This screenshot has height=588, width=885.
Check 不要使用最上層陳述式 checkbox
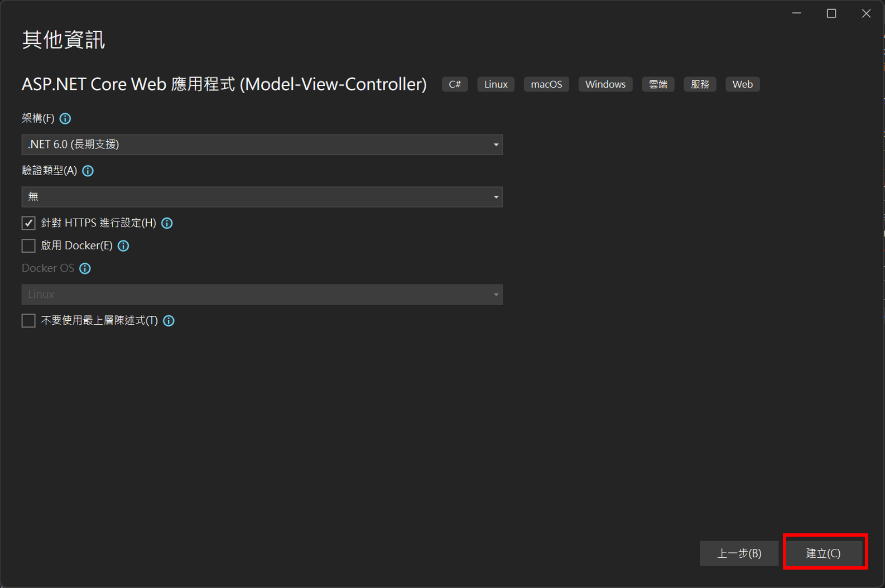point(28,321)
